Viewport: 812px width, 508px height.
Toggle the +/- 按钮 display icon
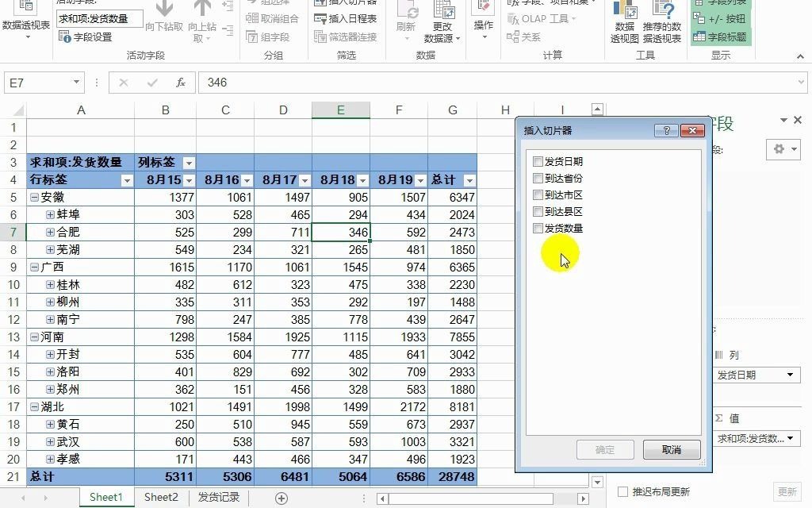728,17
